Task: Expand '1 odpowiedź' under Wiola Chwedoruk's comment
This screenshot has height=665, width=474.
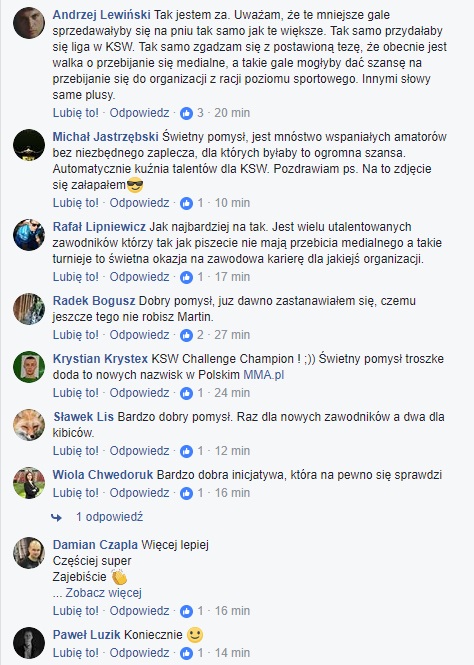Action: click(x=109, y=517)
